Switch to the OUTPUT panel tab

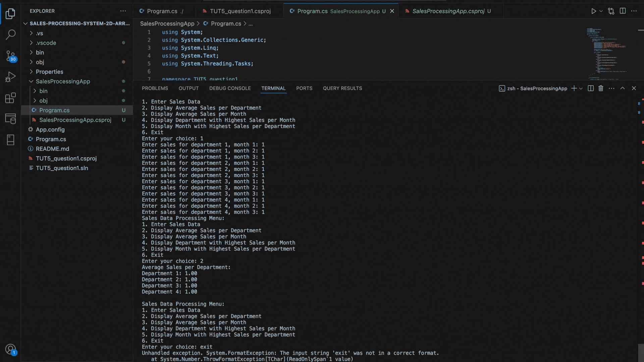[189, 88]
